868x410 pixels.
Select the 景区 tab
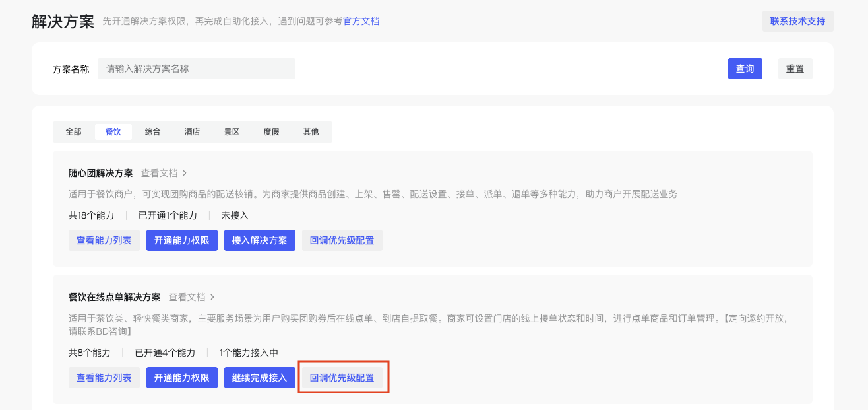(x=232, y=132)
